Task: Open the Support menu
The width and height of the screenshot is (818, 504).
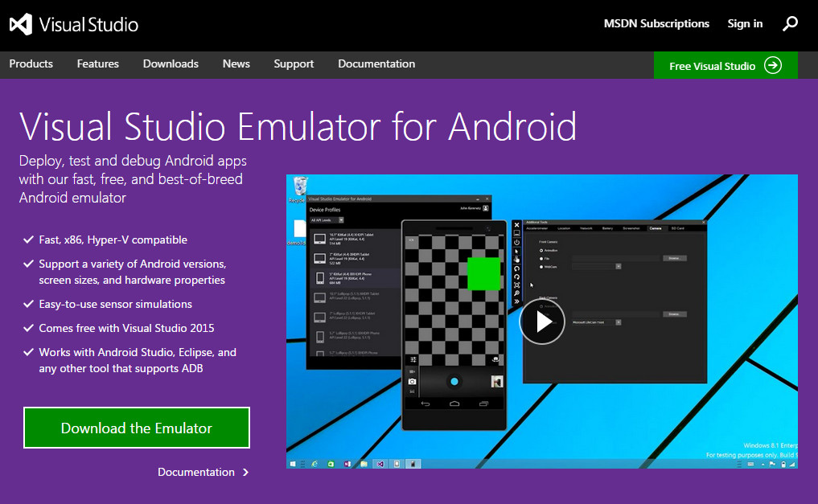Action: tap(294, 64)
